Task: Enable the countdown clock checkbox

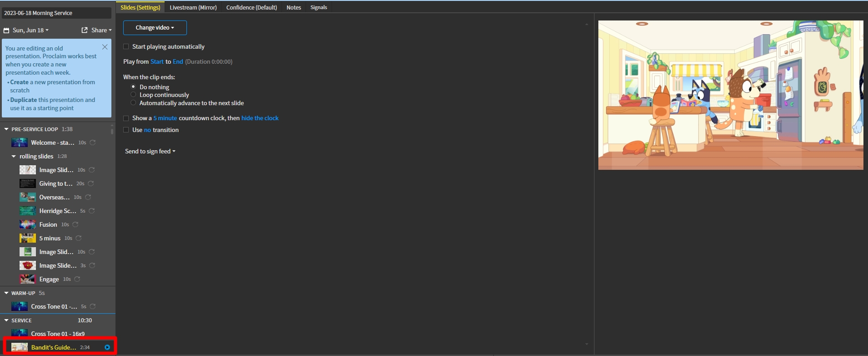Action: tap(126, 118)
